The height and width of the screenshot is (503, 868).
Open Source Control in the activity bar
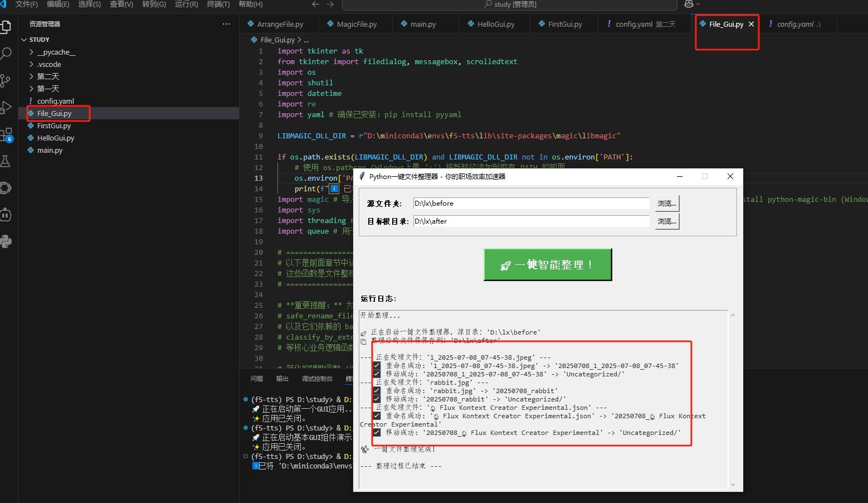pos(6,80)
